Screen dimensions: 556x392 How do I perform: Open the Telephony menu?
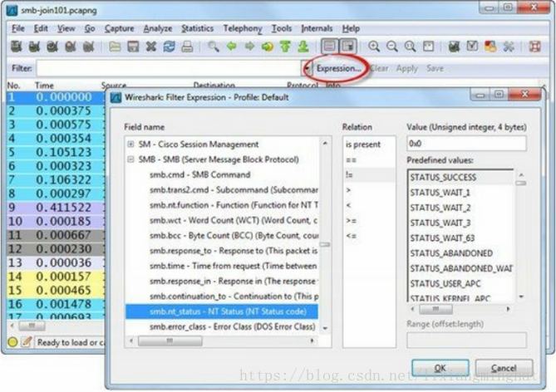coord(243,28)
